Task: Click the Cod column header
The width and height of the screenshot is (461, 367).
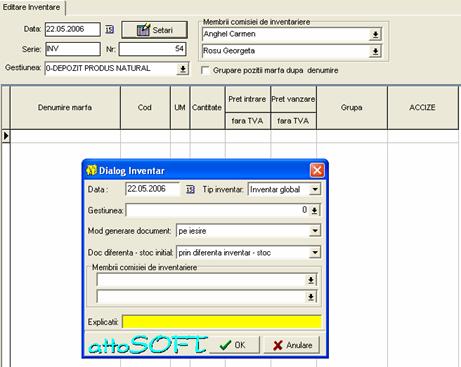Action: tap(145, 107)
